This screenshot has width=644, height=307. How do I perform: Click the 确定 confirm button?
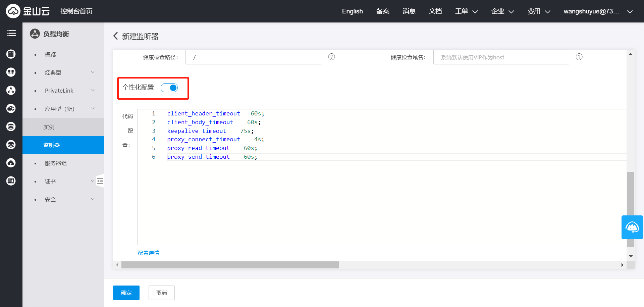126,293
